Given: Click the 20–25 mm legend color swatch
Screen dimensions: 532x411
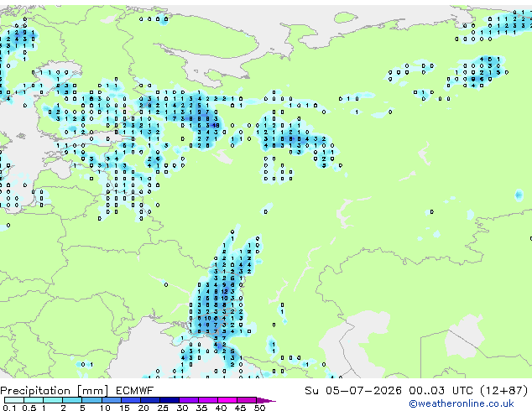Looking at the screenshot, I should point(149,400).
